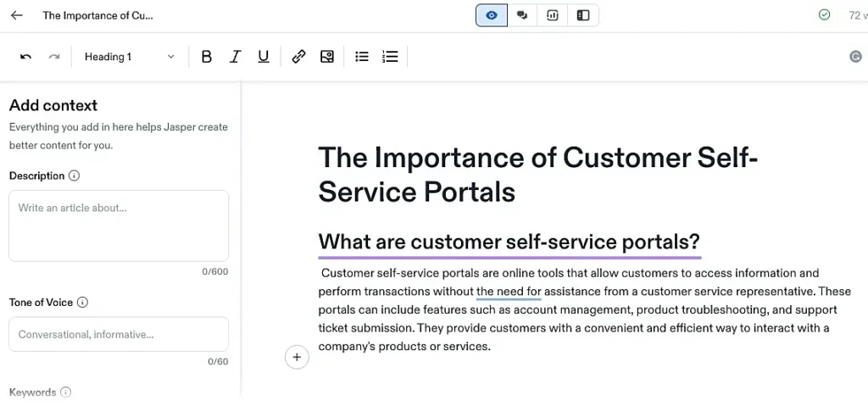Viewport: 868px width, 412px height.
Task: Underline the selected text
Action: tap(264, 57)
